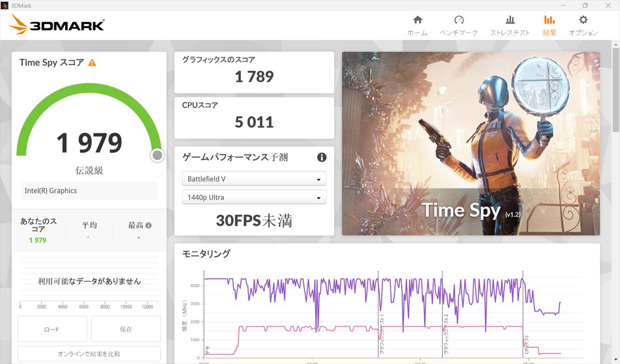Click the CPUテスト marker in the chart
Image resolution: width=620 pixels, height=364 pixels.
click(x=526, y=344)
